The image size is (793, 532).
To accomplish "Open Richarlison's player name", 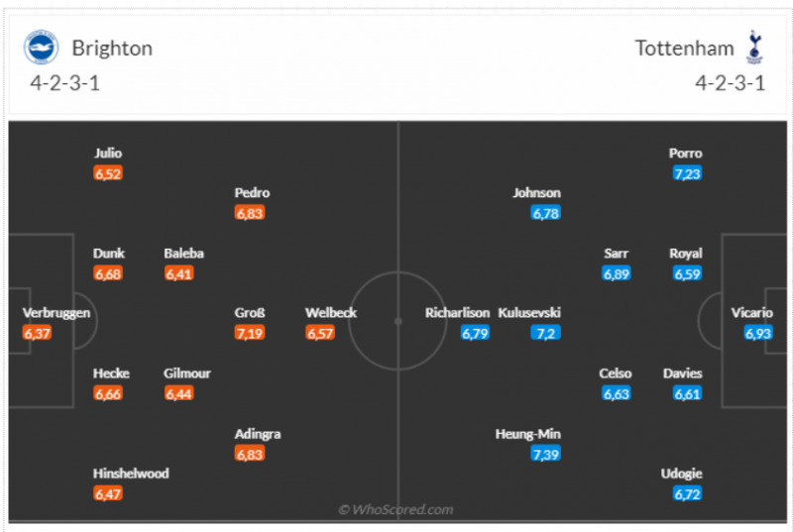I will [x=458, y=313].
